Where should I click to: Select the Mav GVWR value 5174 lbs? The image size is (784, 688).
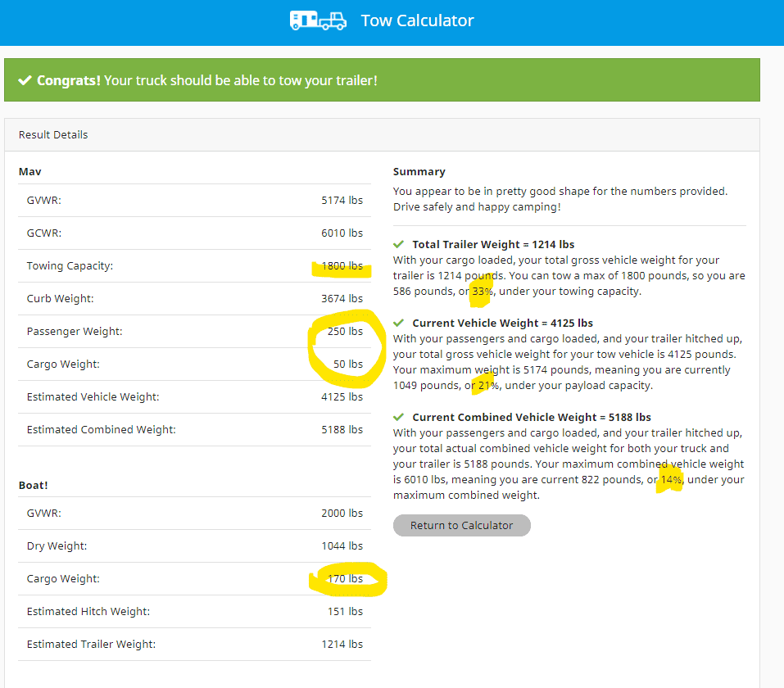342,200
